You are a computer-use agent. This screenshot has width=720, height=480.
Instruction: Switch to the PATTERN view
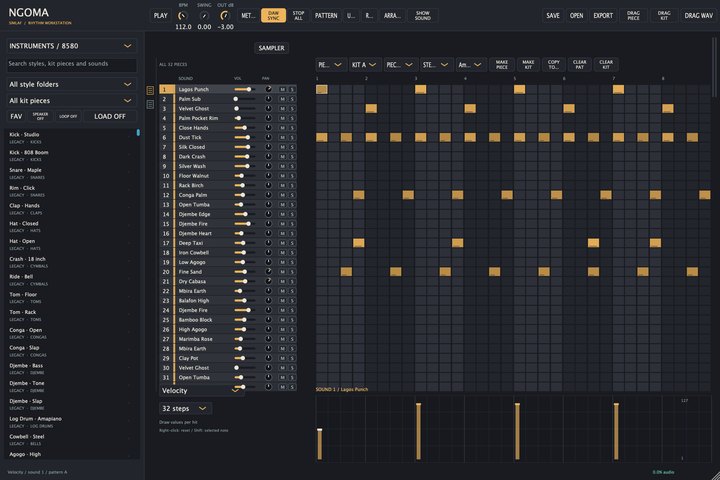(326, 16)
